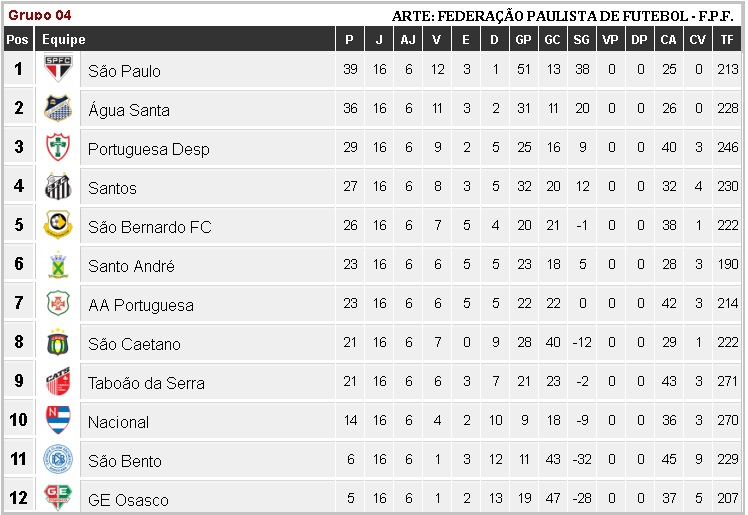Click the Pos column header
Viewport: 748px width, 515px height.
pyautogui.click(x=17, y=40)
